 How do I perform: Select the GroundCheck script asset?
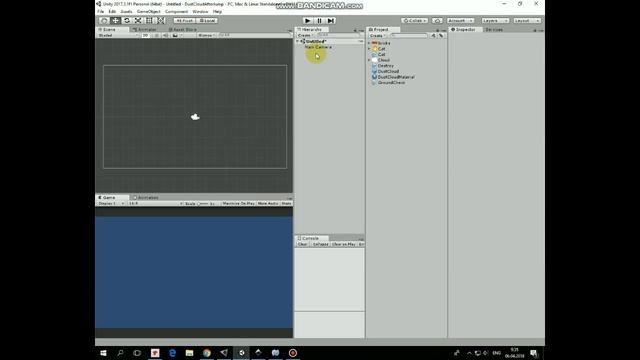389,82
